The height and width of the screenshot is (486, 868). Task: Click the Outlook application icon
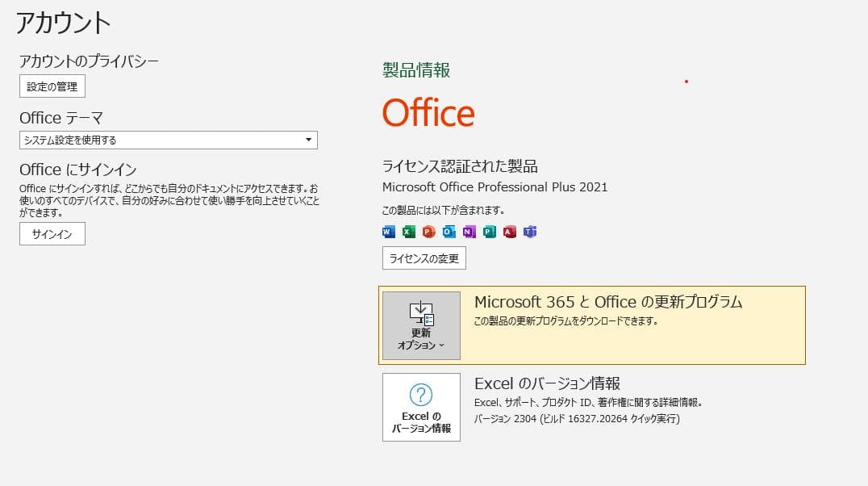coord(448,232)
